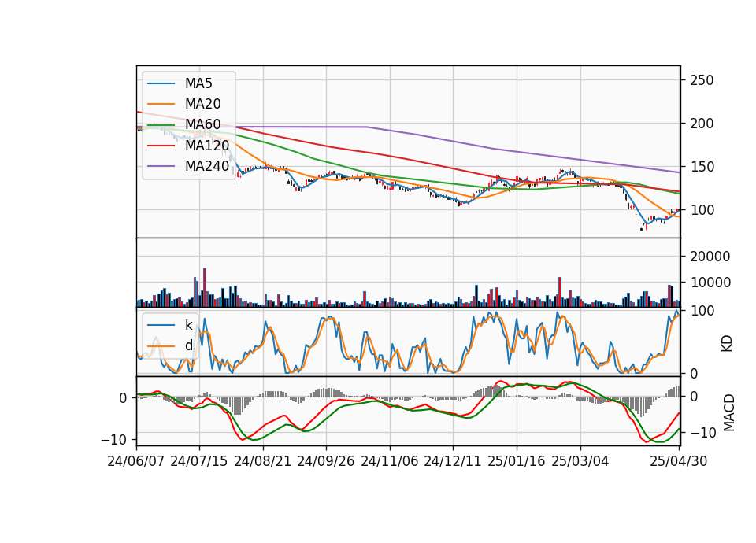
Task: Click the MACD axis title
Action: pos(729,412)
